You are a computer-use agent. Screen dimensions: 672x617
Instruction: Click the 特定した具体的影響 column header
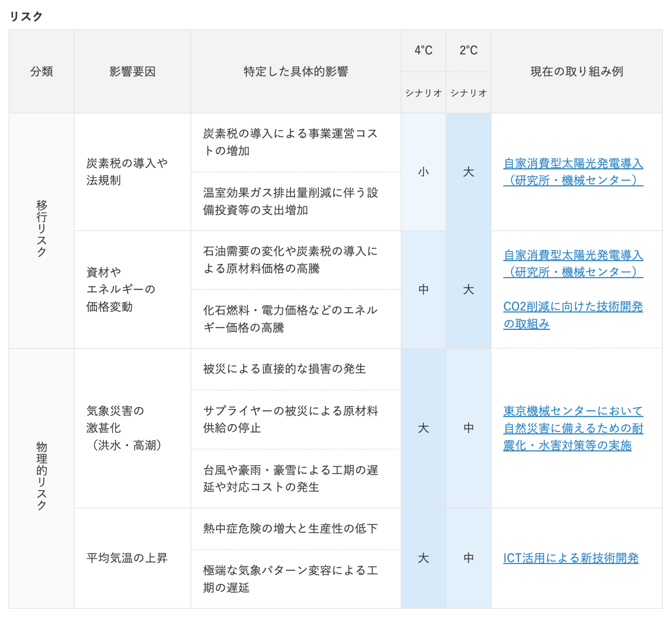click(296, 71)
